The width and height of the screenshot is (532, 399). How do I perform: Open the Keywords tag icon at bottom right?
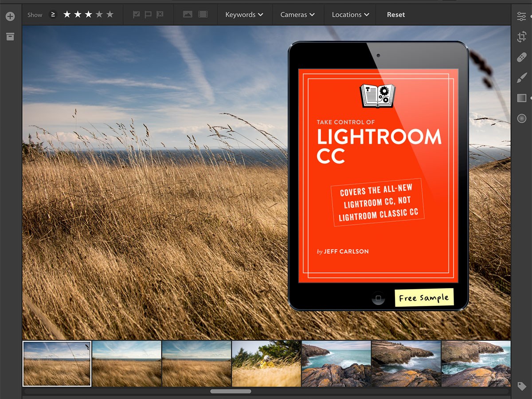point(521,386)
